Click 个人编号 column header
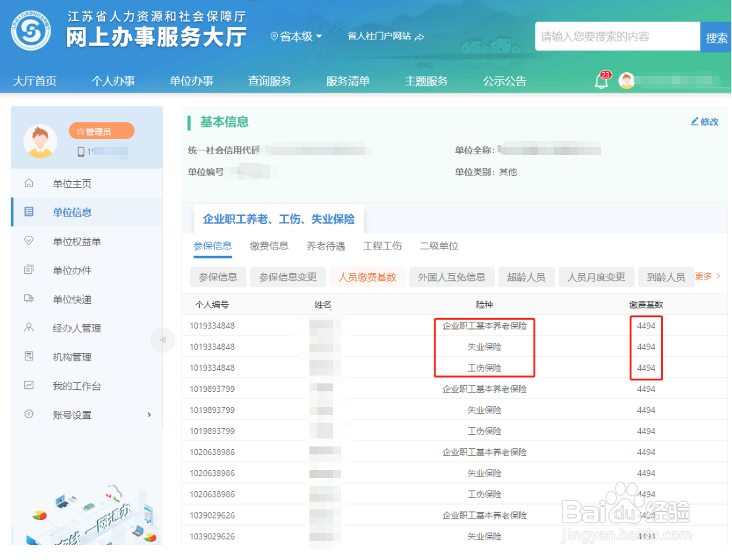The height and width of the screenshot is (560, 732). 212,305
